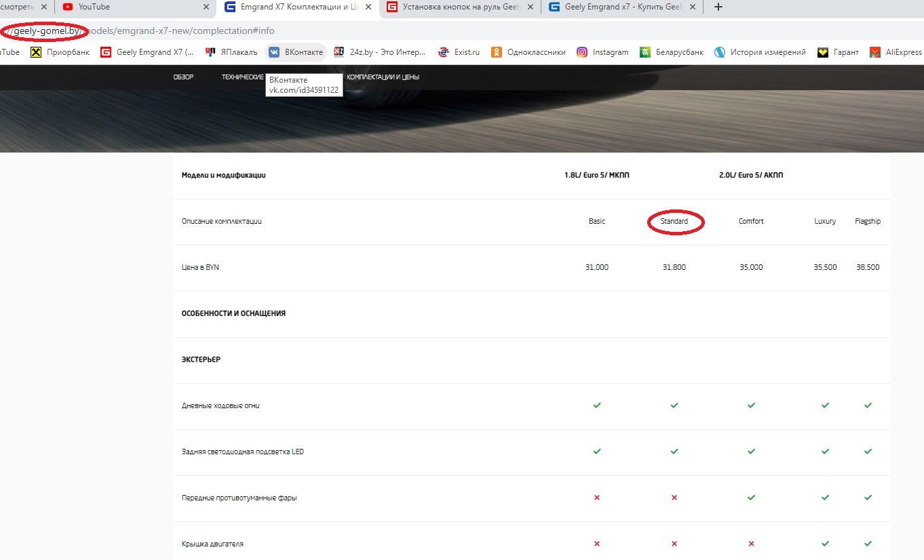Screen dimensions: 924x560
Task: Open the КОМПЛЕКТАЦИИ И ЦЕНЫ section link
Action: (383, 77)
